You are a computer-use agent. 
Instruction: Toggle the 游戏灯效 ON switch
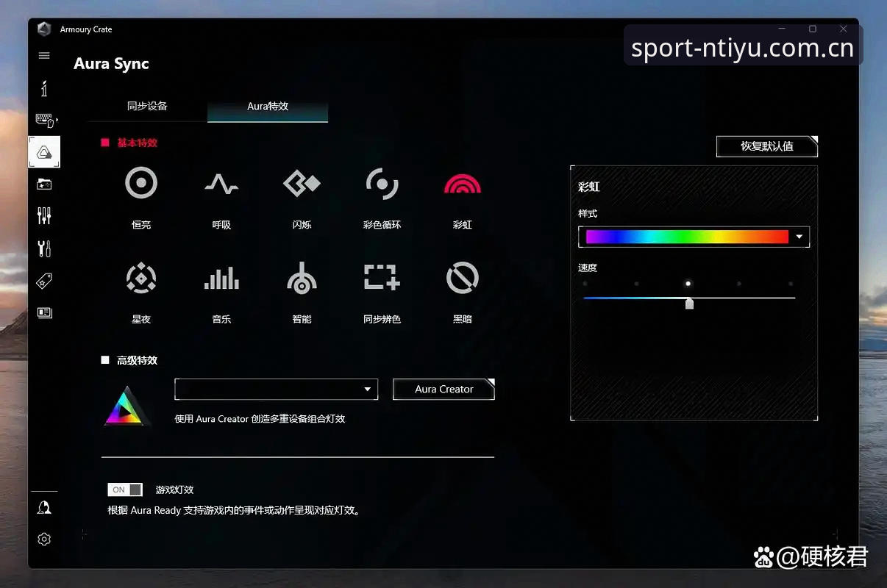pos(125,490)
